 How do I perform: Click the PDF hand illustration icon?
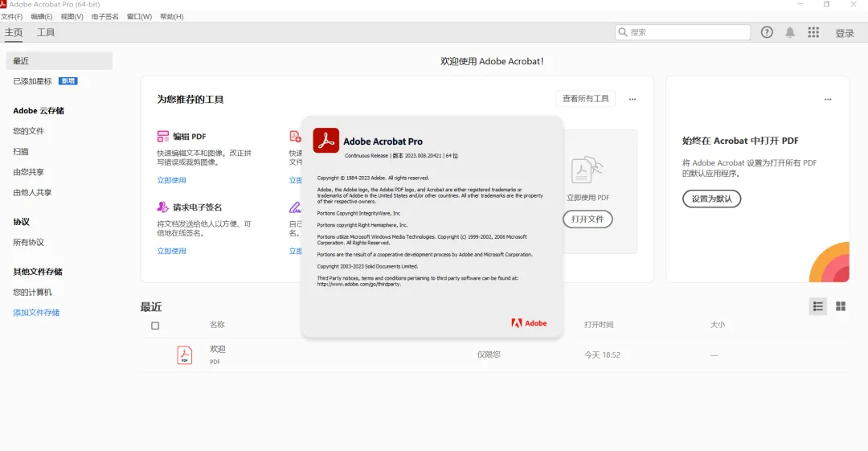point(587,170)
